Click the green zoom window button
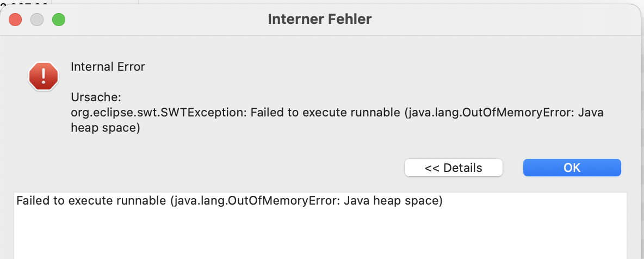 pos(58,20)
